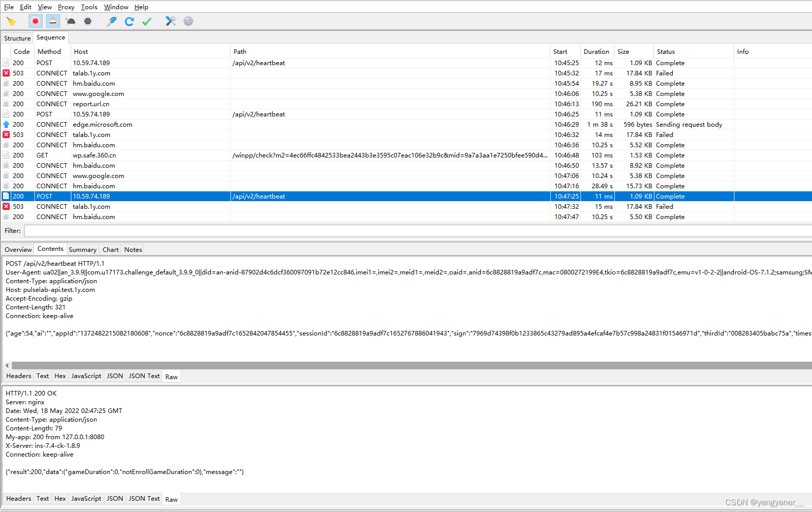
Task: Open the Notes tab
Action: (133, 249)
